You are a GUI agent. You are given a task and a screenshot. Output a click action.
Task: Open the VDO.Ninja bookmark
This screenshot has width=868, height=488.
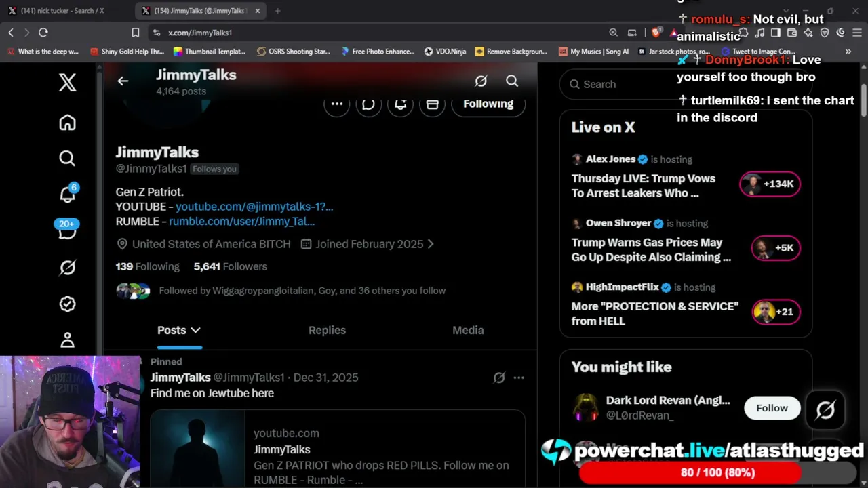pyautogui.click(x=445, y=52)
